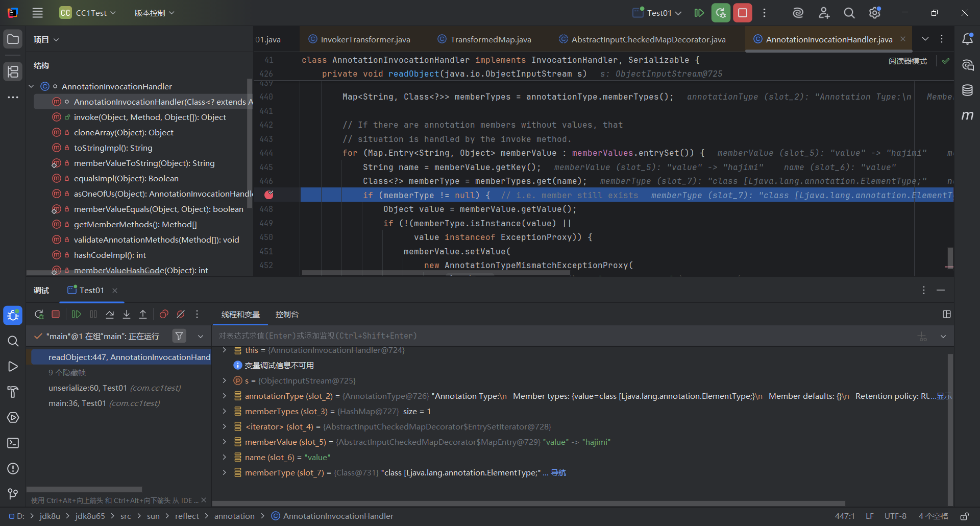Open the main hamburger menu
The image size is (980, 526).
click(38, 13)
